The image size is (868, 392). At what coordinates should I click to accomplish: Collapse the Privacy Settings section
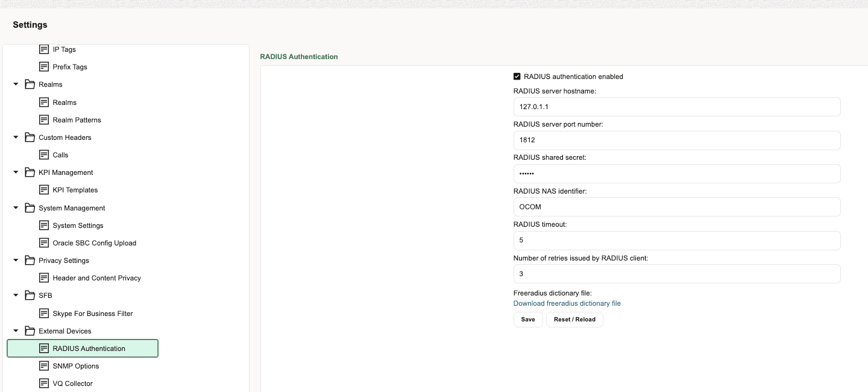tap(15, 260)
